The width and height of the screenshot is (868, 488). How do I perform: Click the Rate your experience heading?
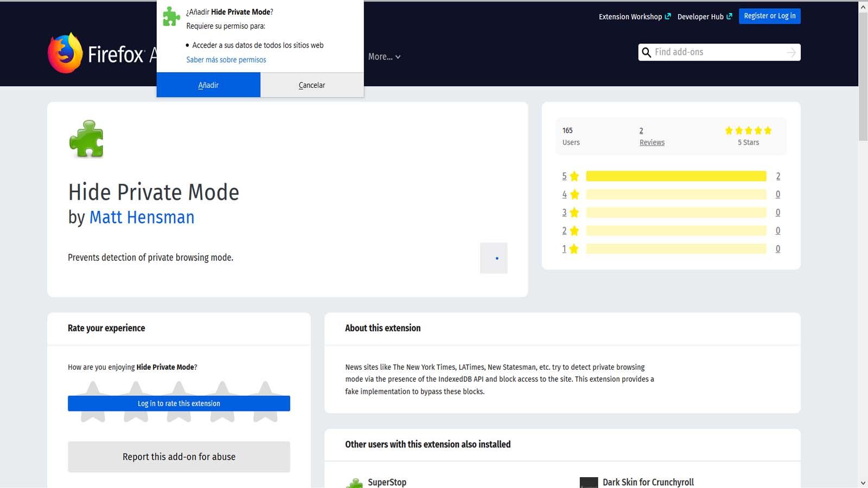106,328
